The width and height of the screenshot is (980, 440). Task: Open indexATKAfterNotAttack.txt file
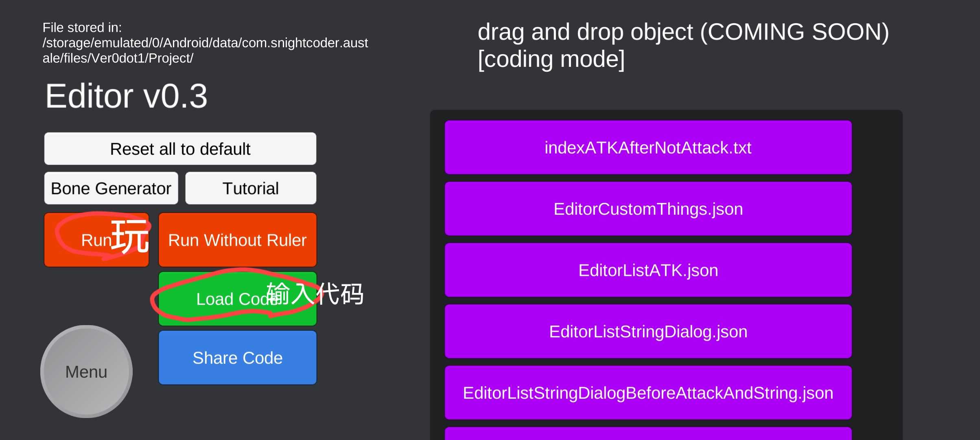coord(648,147)
